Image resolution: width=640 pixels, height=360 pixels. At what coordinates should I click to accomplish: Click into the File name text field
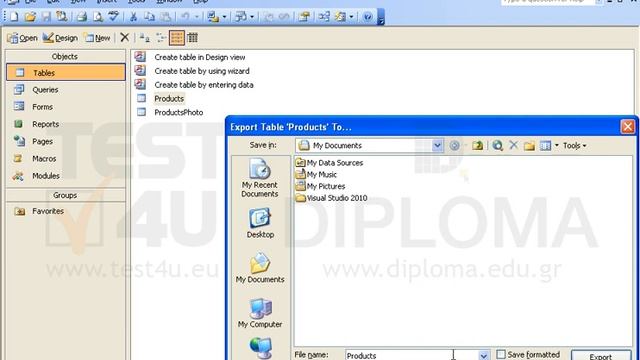pyautogui.click(x=412, y=355)
